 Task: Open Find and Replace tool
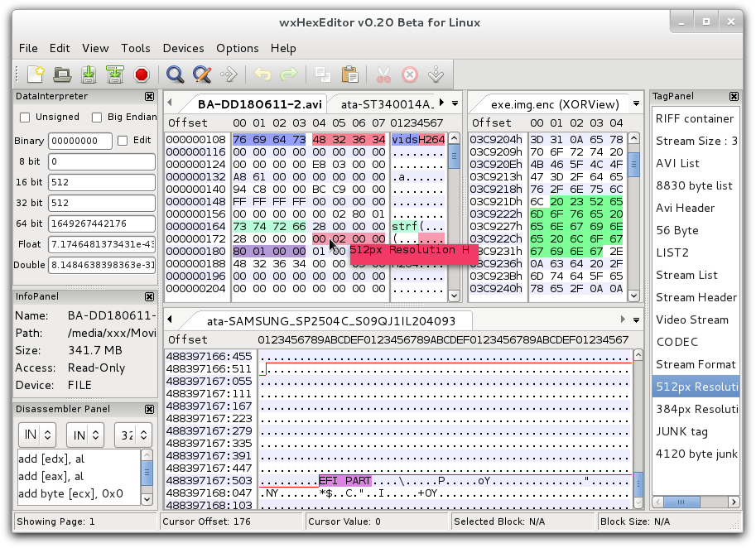point(201,75)
